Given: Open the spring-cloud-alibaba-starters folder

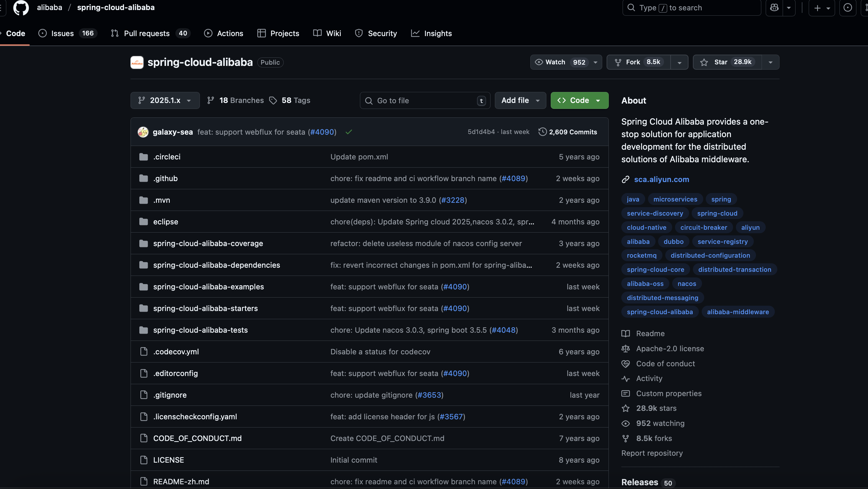Looking at the screenshot, I should pos(205,308).
